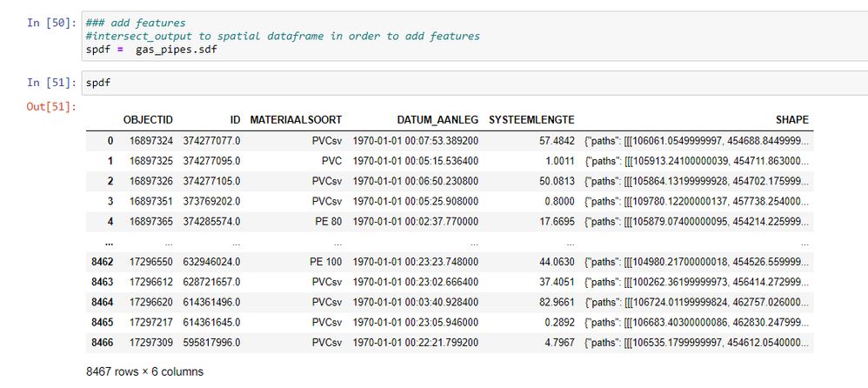The width and height of the screenshot is (868, 388).
Task: Click the PE 100 material cell
Action: [x=325, y=261]
